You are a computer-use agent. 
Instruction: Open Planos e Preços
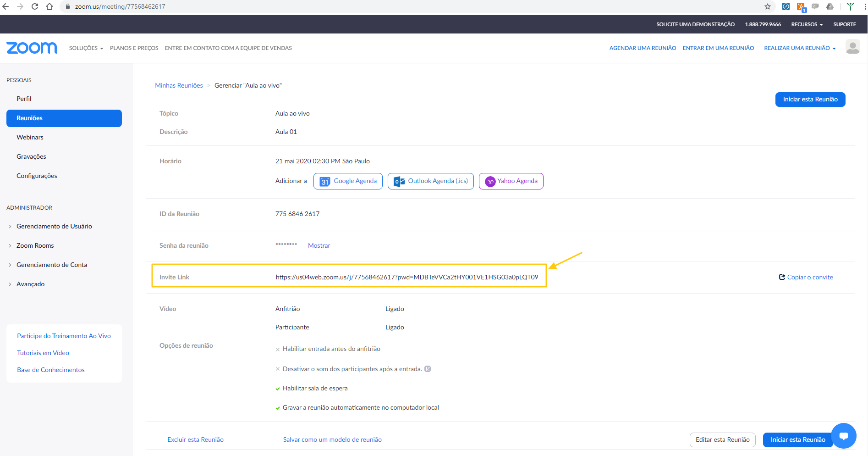(134, 48)
